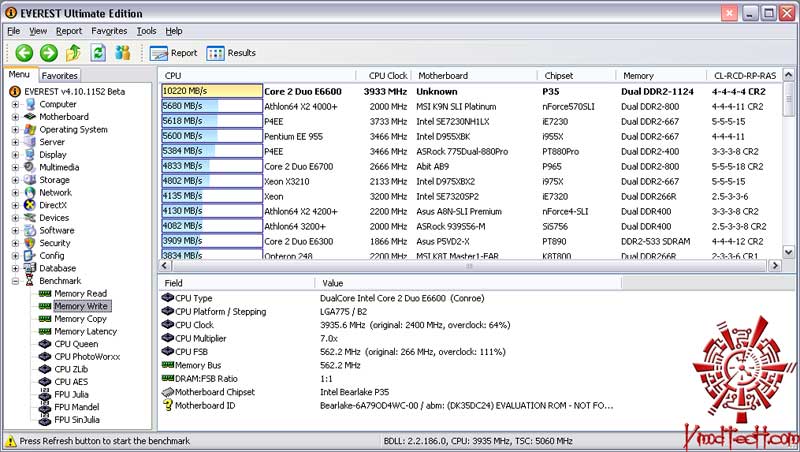Select the Multimedia tree icon
This screenshot has width=800, height=452.
pyautogui.click(x=30, y=167)
